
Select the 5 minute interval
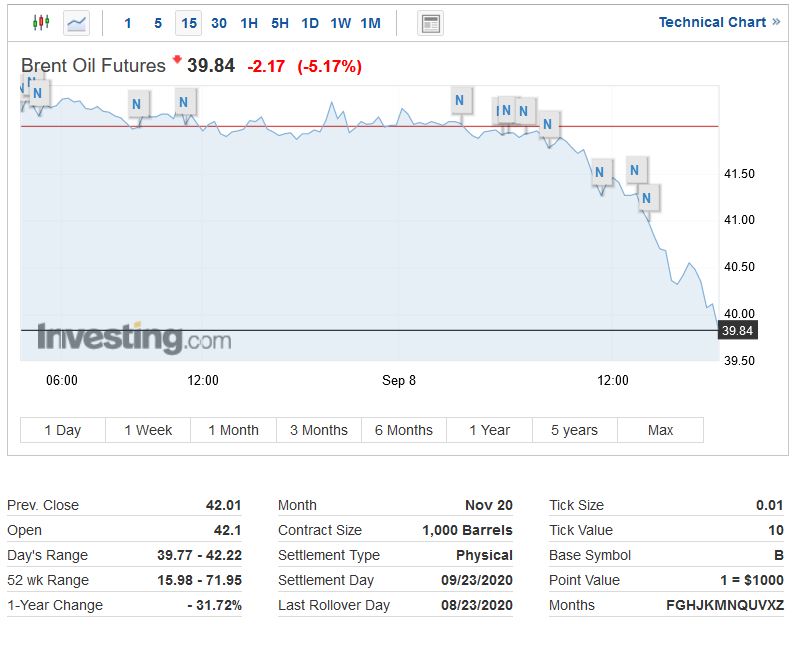[x=158, y=23]
